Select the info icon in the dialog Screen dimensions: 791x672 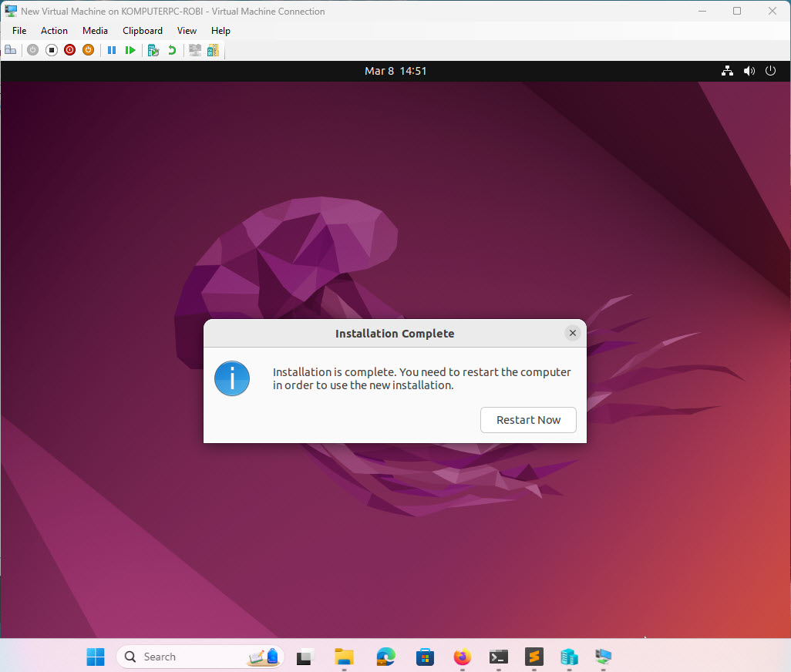pos(232,378)
